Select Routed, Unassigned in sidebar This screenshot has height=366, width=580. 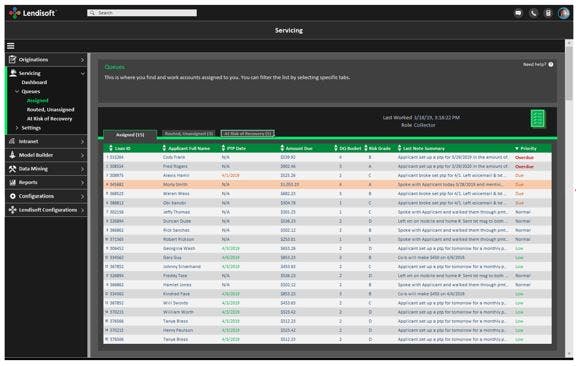[x=50, y=110]
